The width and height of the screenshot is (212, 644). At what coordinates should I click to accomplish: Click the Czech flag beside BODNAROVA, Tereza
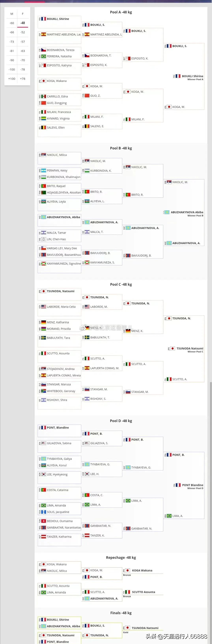coord(44,50)
